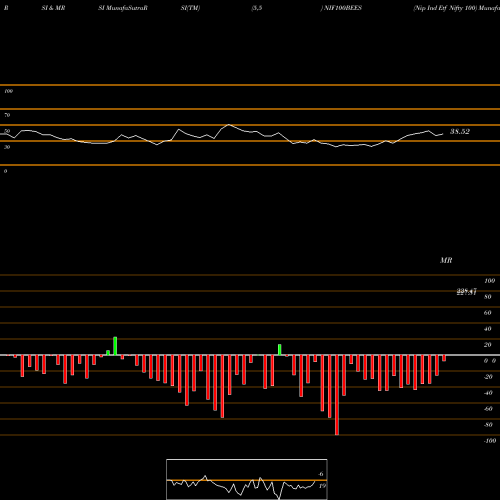Click the longest red bar reaching -100
Viewport: 500px width, 500px height.
(x=337, y=395)
